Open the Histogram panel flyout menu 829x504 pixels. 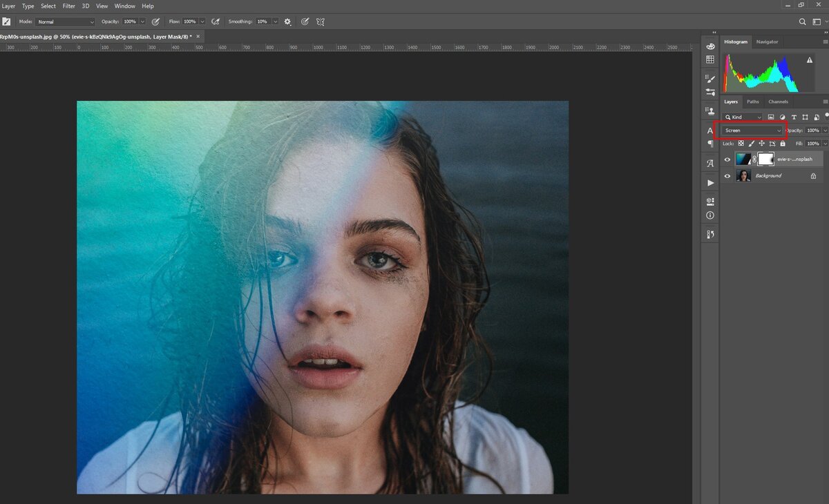click(825, 42)
